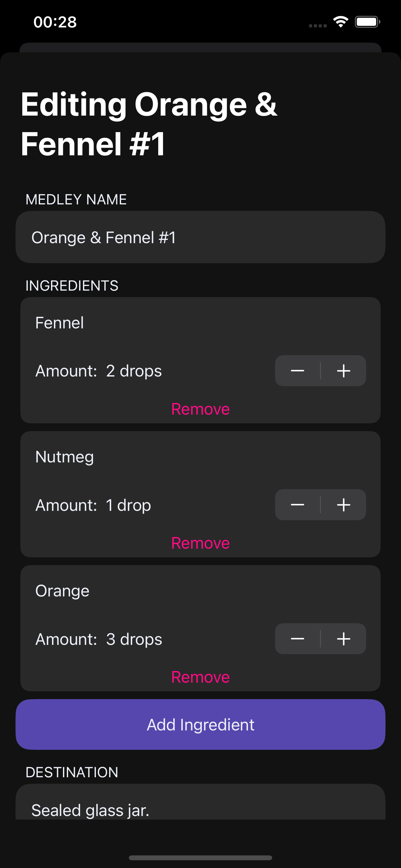This screenshot has width=401, height=868.
Task: Remove the Fennel ingredient
Action: click(200, 409)
